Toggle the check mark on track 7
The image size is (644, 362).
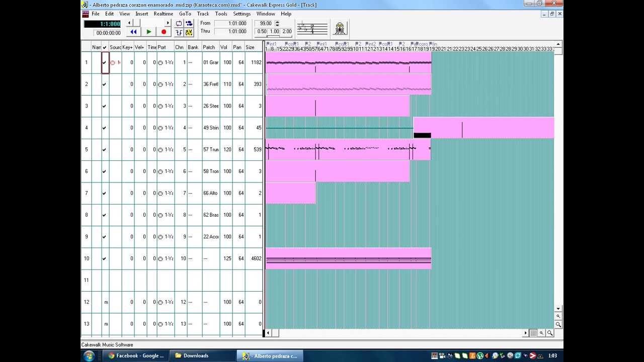pyautogui.click(x=105, y=193)
